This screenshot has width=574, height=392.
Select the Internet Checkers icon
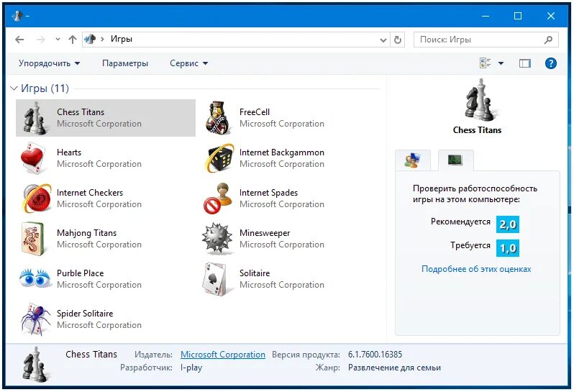pos(36,198)
